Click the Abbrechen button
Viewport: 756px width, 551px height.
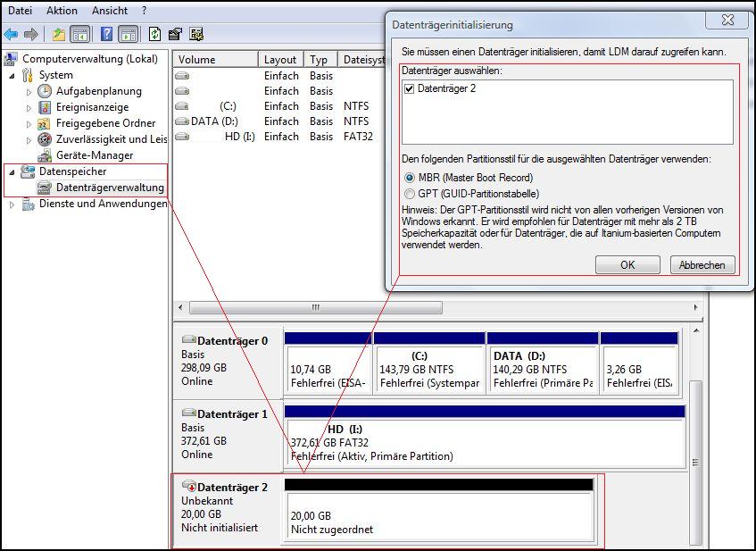point(702,265)
